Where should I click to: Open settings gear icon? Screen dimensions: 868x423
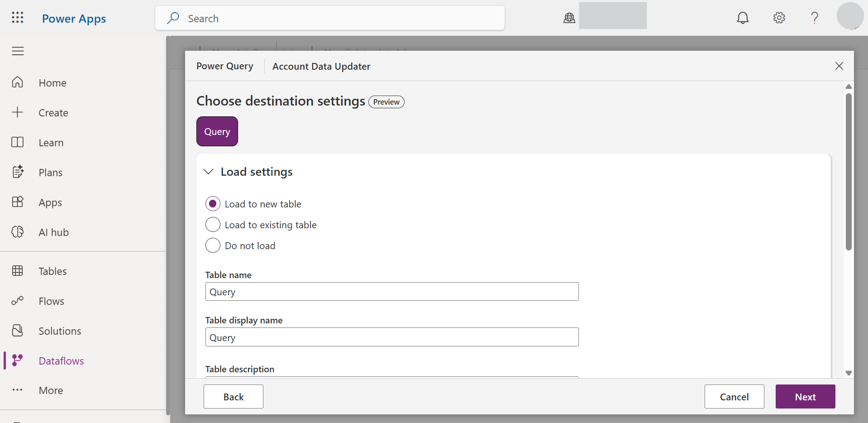click(779, 18)
